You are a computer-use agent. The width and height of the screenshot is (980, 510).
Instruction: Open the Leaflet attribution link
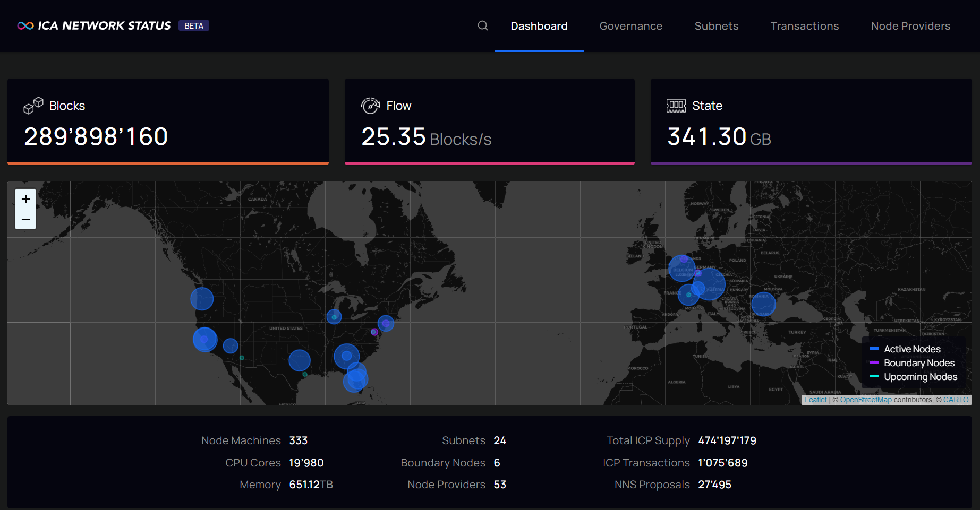pos(816,400)
